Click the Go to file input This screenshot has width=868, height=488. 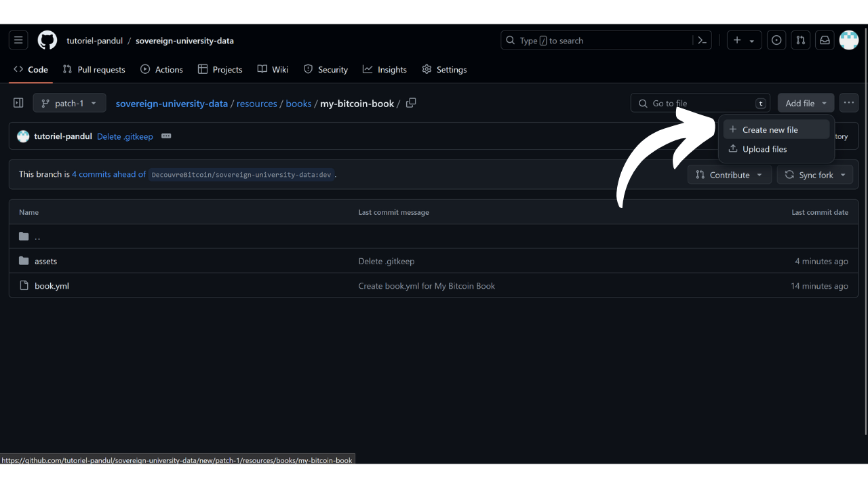(701, 103)
